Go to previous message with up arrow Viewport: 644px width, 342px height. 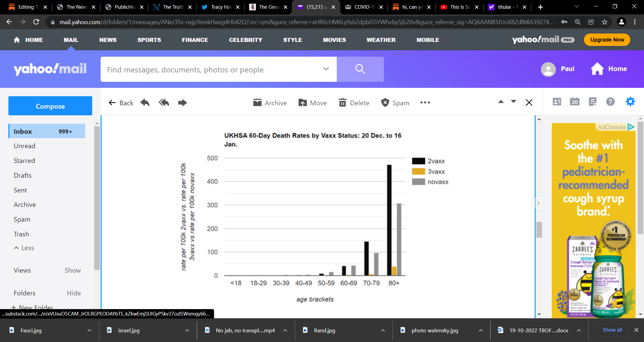click(x=501, y=102)
